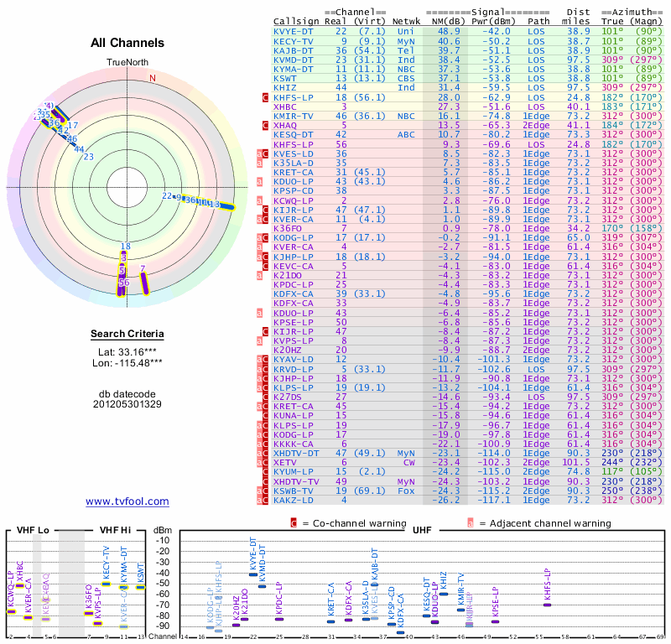Click the co-channel warning icon beside XHAQ
Image resolution: width=671 pixels, height=644 pixels.
click(266, 124)
